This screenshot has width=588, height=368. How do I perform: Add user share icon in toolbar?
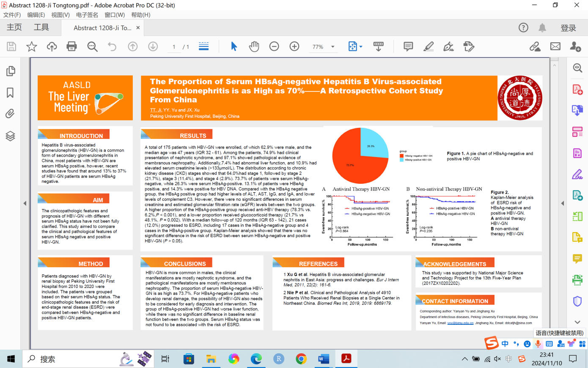click(575, 47)
